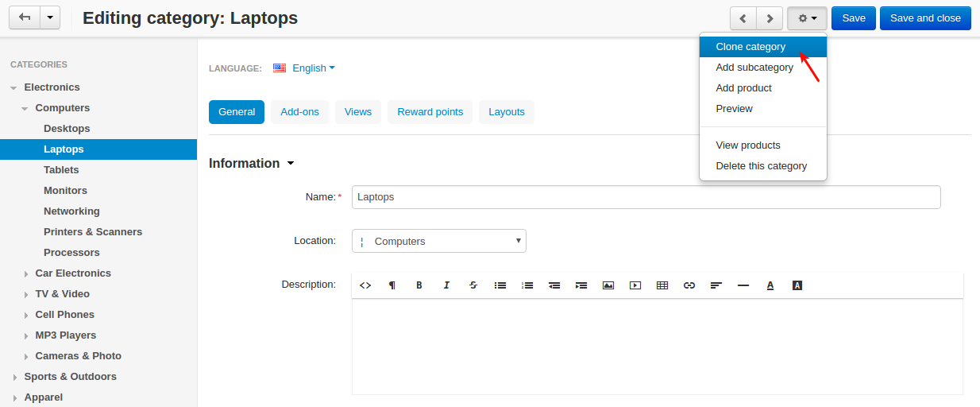Click the Save and close button

click(925, 18)
